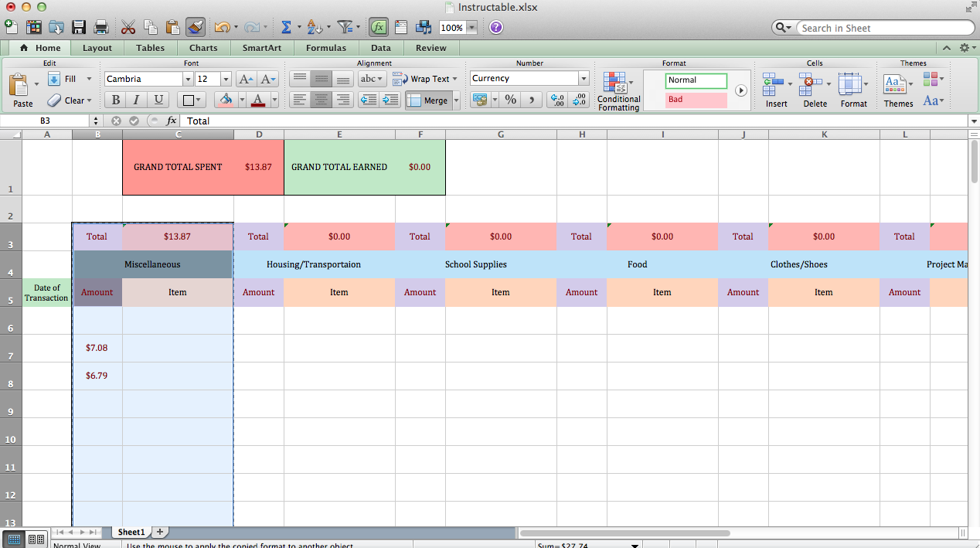Click the Search in Sheet field
This screenshot has width=980, height=548.
click(886, 28)
